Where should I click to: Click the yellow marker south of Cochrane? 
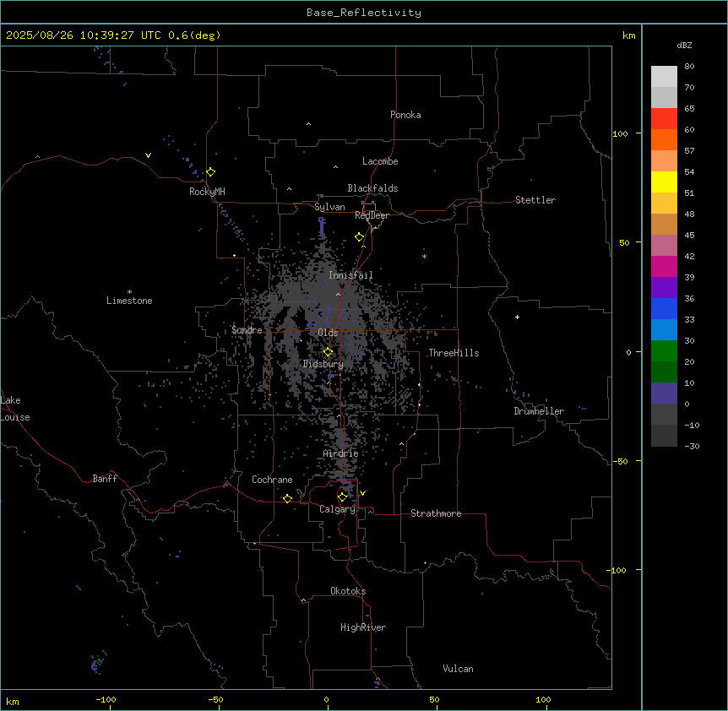click(x=287, y=498)
